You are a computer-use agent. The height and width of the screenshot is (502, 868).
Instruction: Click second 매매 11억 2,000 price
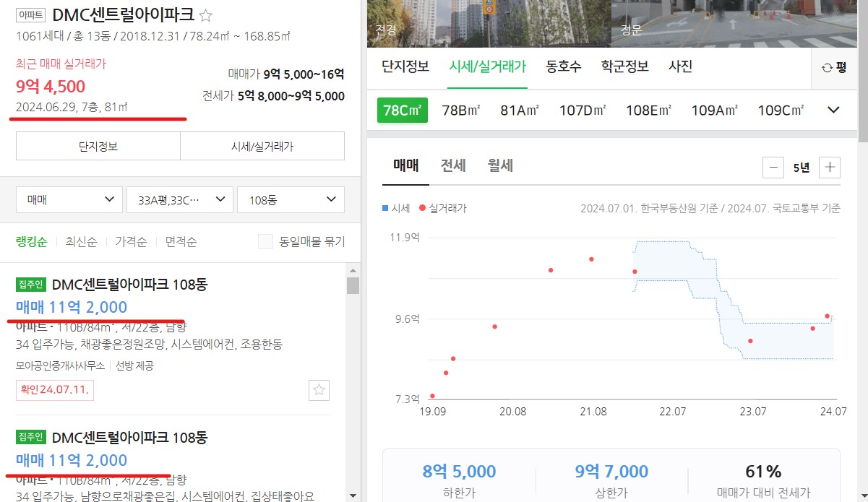point(72,460)
